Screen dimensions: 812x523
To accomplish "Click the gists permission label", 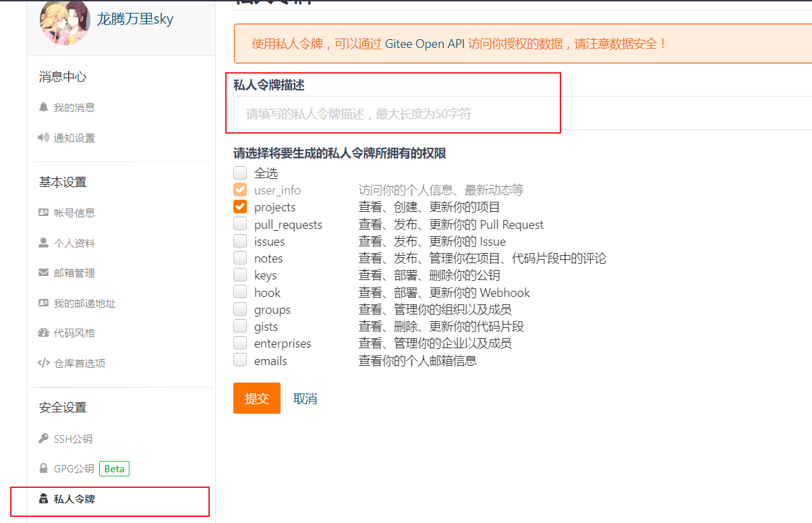I will [x=266, y=327].
